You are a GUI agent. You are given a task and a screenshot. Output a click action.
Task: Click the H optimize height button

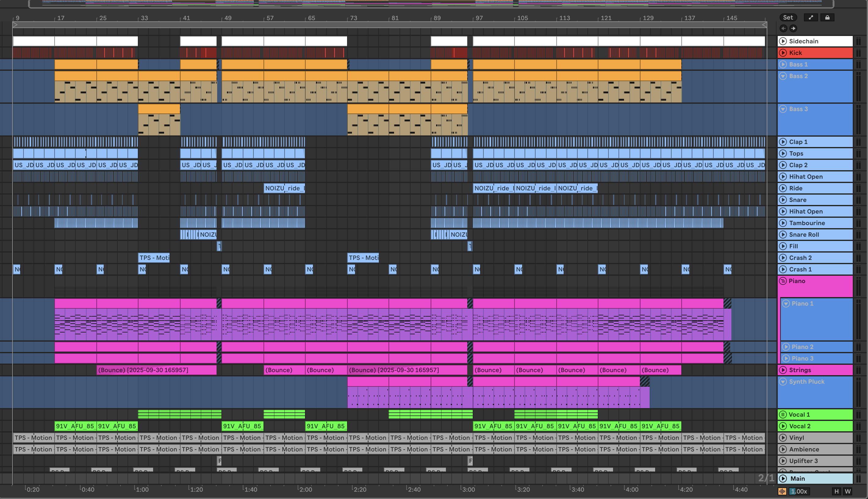point(837,491)
